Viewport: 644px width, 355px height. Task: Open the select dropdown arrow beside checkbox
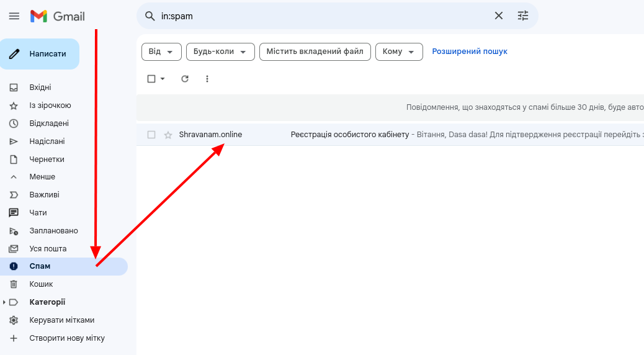point(163,79)
